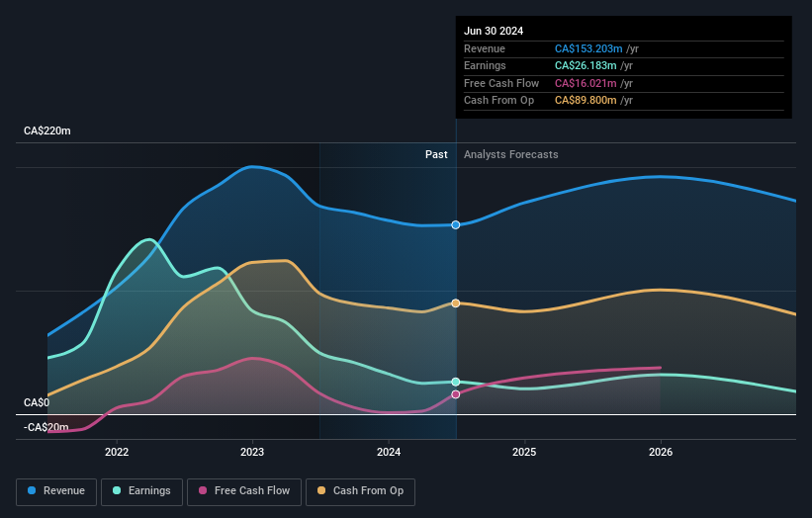Viewport: 812px width, 518px height.
Task: Click the blue Revenue data point marker
Action: [x=456, y=224]
